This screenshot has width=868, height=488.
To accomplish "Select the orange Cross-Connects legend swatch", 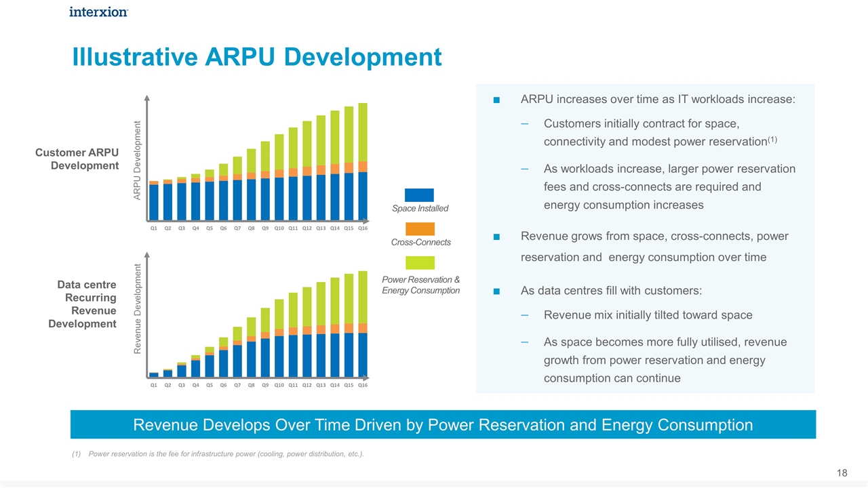I will [419, 229].
